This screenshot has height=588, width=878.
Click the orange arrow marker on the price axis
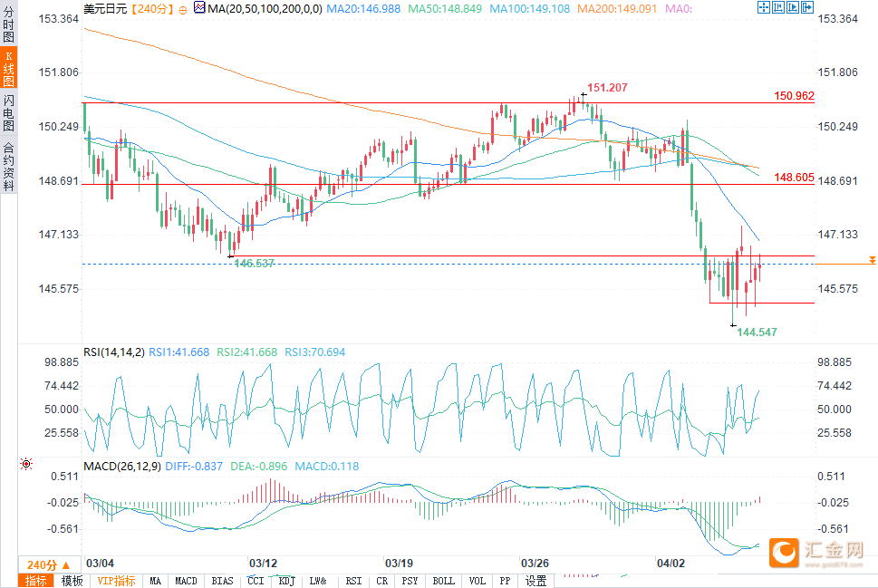872,260
